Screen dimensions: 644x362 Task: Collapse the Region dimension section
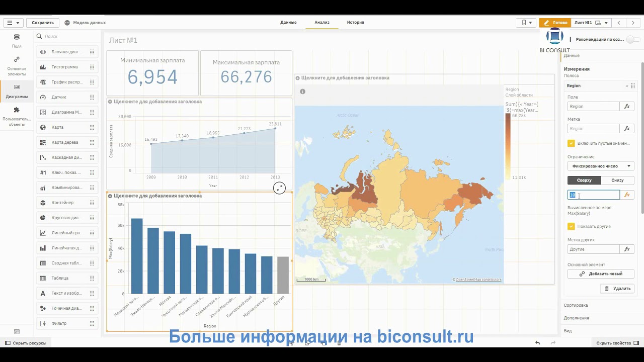626,86
